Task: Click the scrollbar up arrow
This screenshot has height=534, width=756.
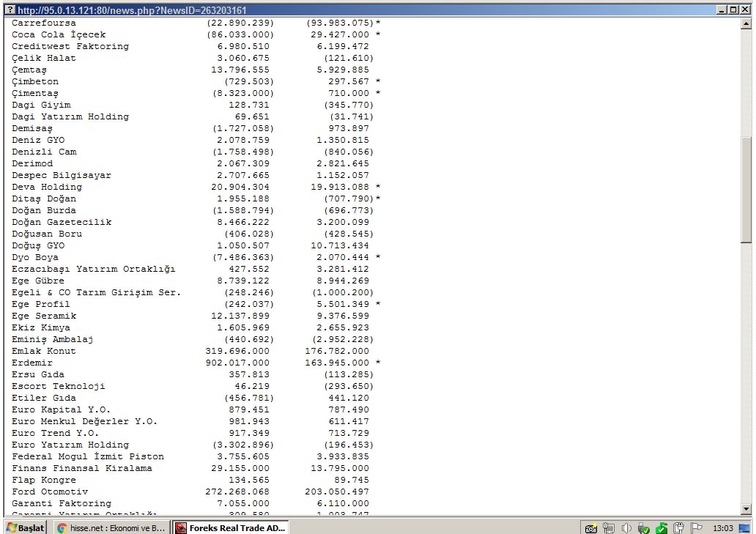Action: 746,23
